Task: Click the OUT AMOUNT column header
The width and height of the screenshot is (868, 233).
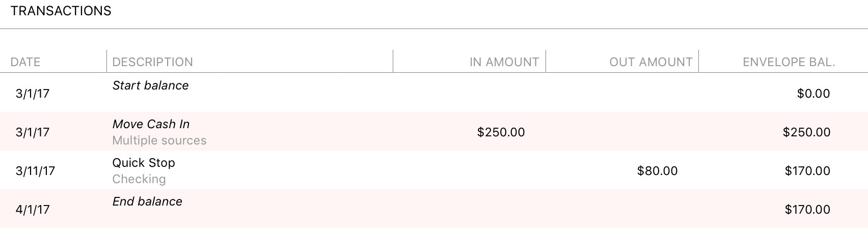Action: click(x=650, y=62)
